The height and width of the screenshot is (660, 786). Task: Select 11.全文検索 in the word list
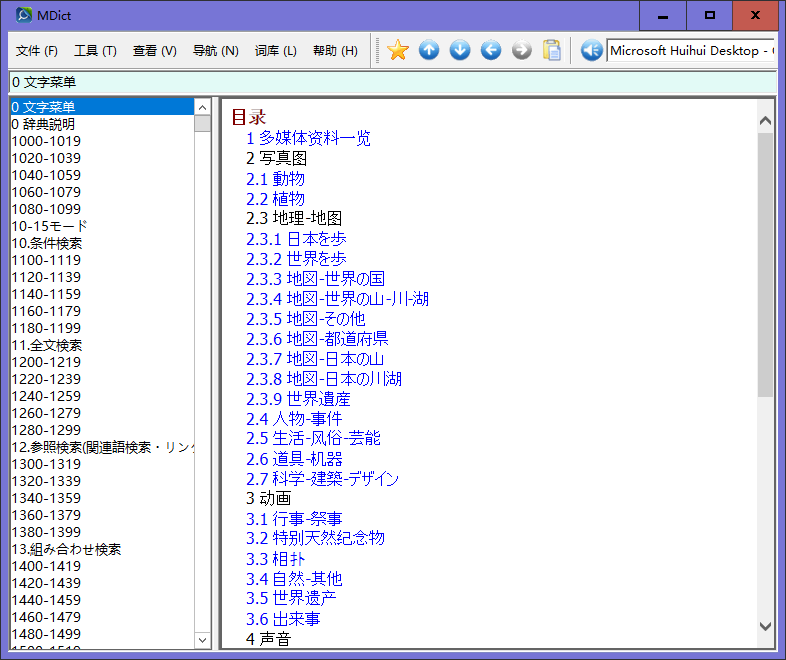pyautogui.click(x=46, y=345)
